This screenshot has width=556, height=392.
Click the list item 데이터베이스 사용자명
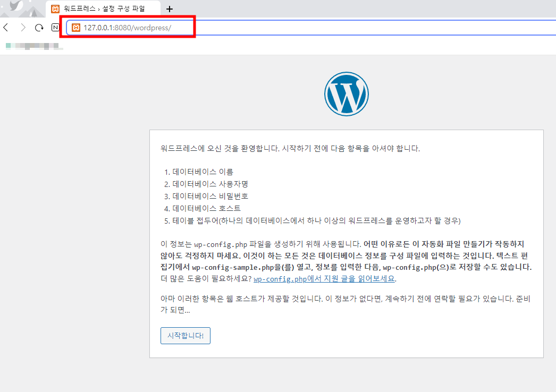pos(210,184)
